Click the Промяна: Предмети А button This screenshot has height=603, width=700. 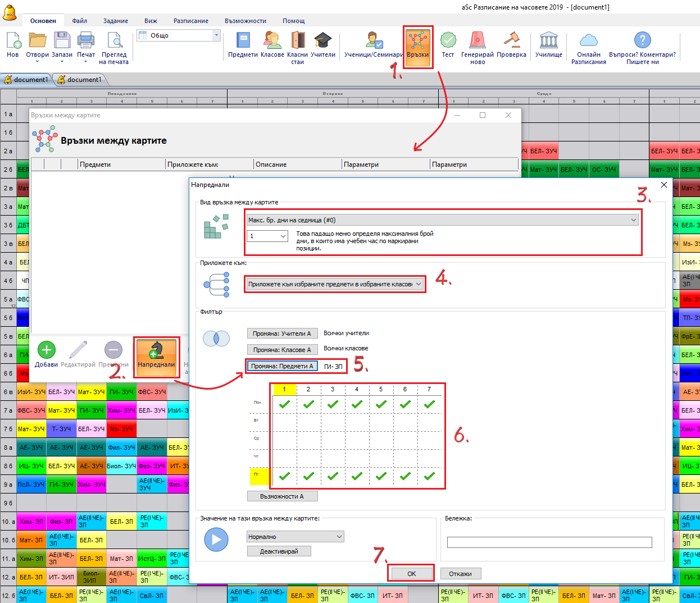(x=282, y=366)
